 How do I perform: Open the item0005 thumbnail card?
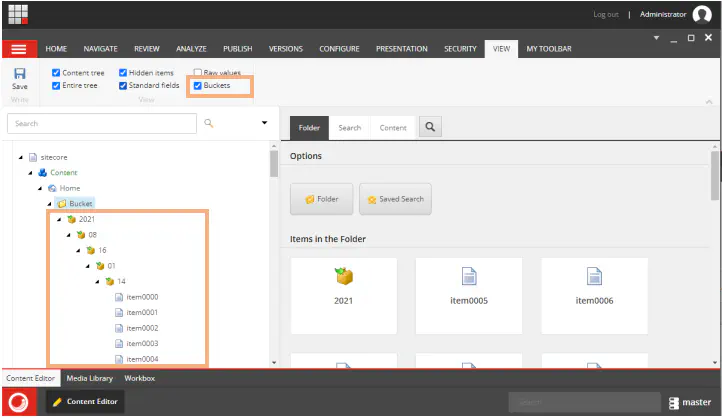click(469, 296)
